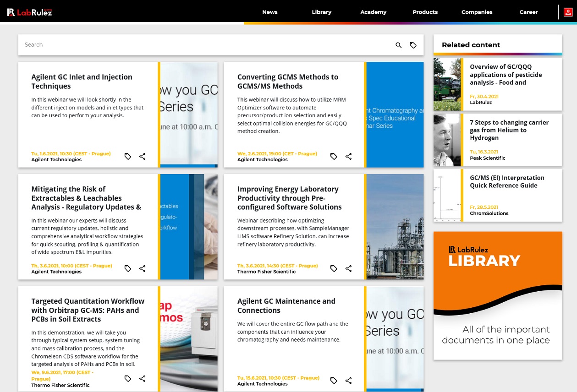Click 'Agilent Technologies' on GC Inlet card
The height and width of the screenshot is (392, 577).
coord(56,160)
